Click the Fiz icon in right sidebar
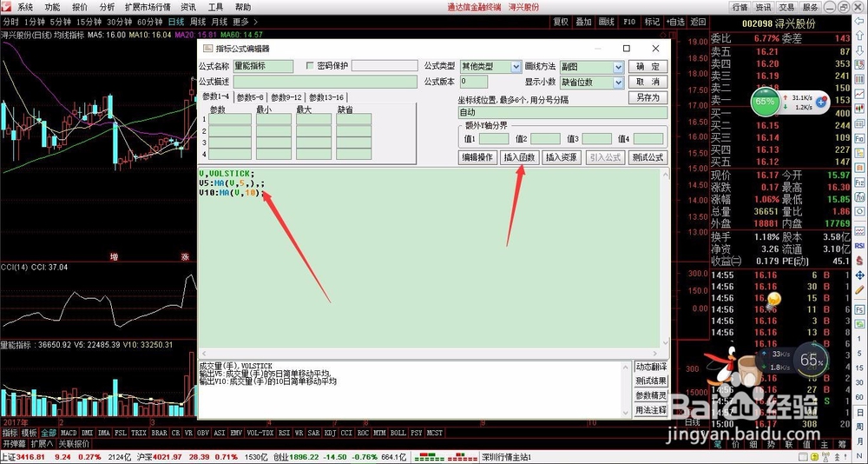868x464 pixels. point(859,183)
